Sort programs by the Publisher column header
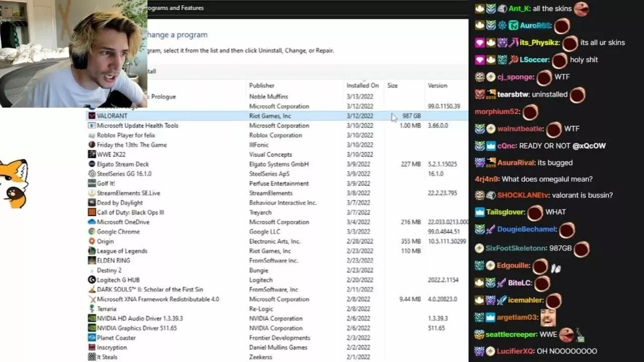Viewport: 644px width, 362px height. [x=262, y=85]
